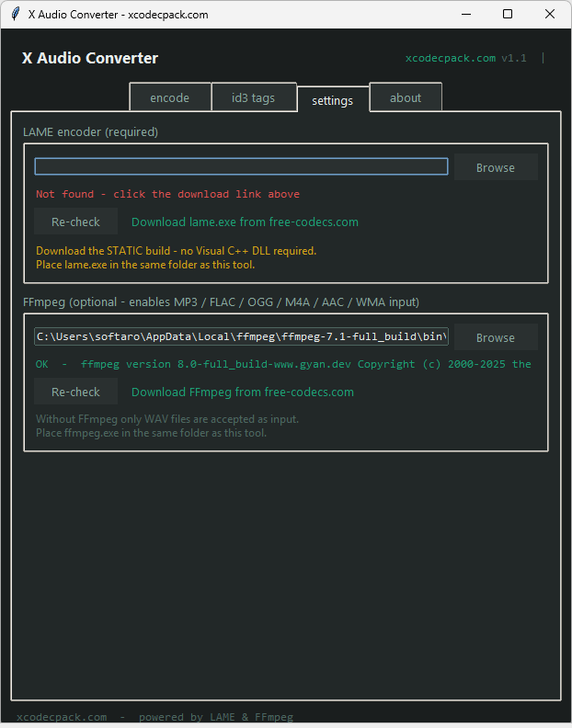
Task: Browse for the FFmpeg executable
Action: (x=496, y=337)
